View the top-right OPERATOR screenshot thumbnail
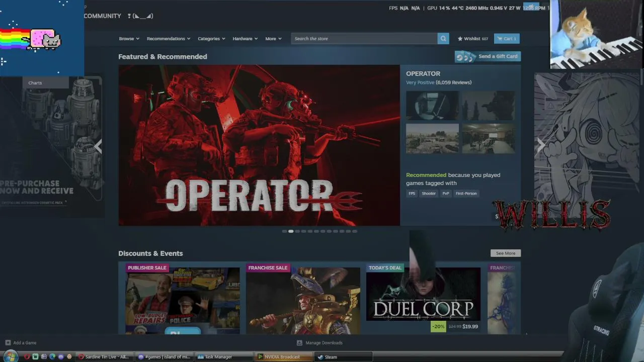This screenshot has width=644, height=362. pyautogui.click(x=489, y=106)
